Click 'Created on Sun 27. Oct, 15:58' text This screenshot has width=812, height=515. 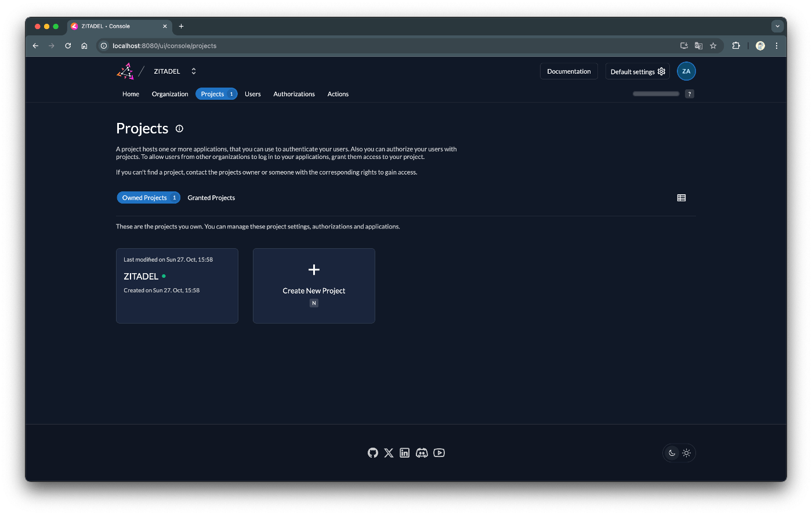point(162,291)
